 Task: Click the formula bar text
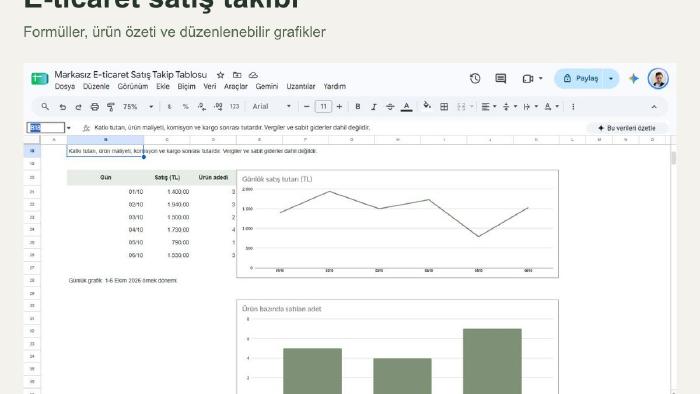[x=232, y=128]
